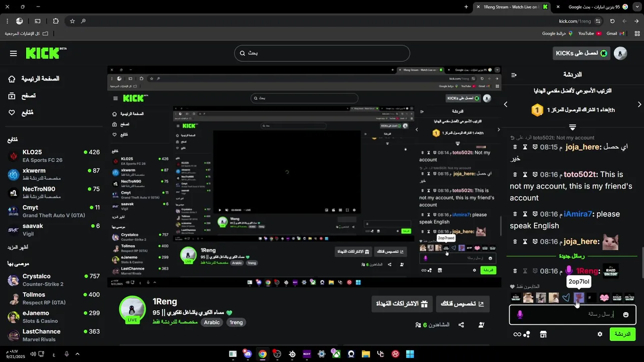
Task: Switch to the 1Reng Stream tab
Action: coord(511,7)
